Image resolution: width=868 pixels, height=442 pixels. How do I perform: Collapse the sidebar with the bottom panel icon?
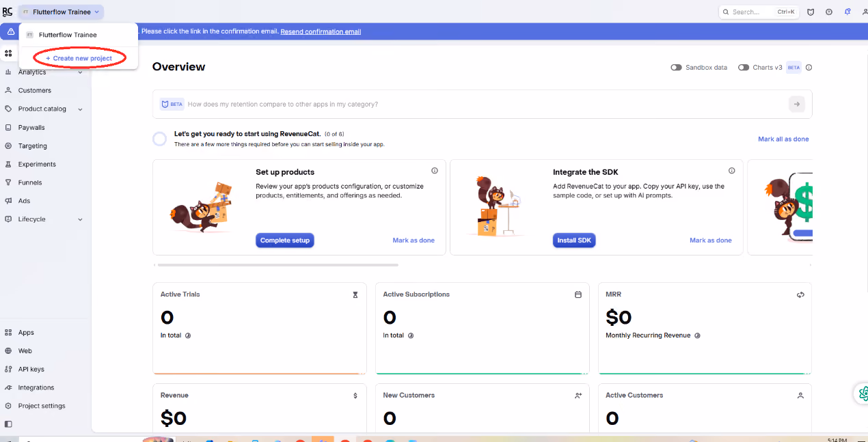(8, 424)
